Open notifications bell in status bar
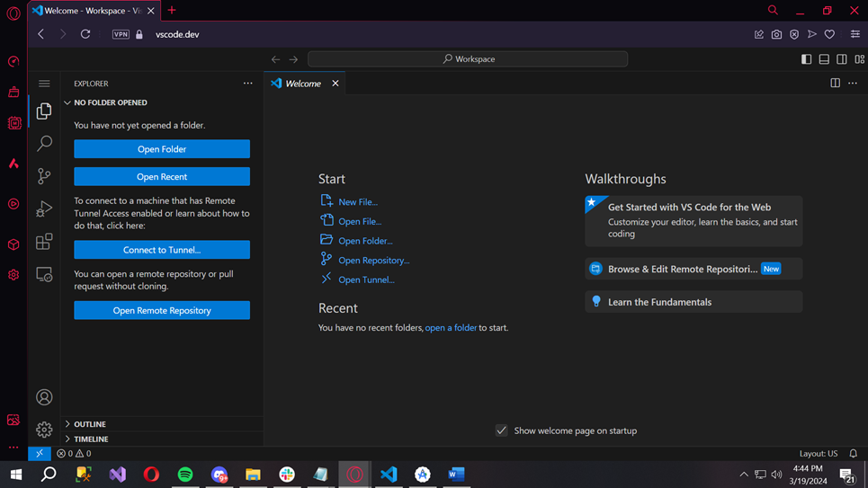The height and width of the screenshot is (488, 868). point(853,453)
